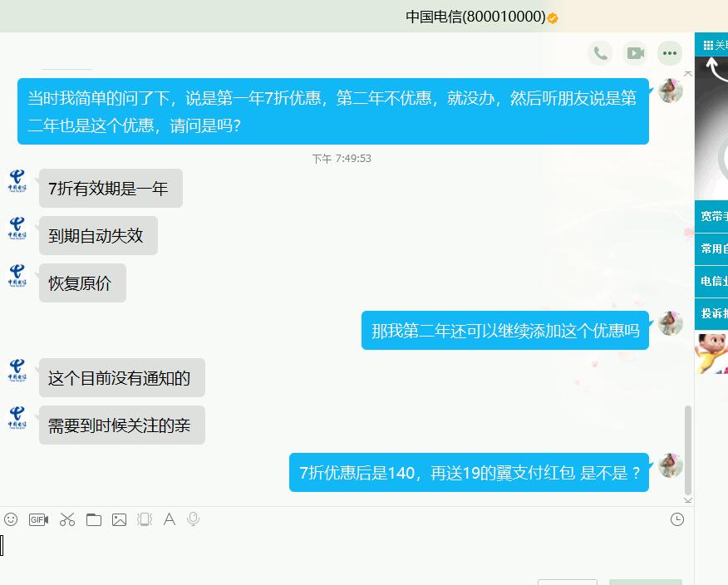Open the 宽带 sidebar tab
Viewport: 728px width, 585px height.
(711, 216)
